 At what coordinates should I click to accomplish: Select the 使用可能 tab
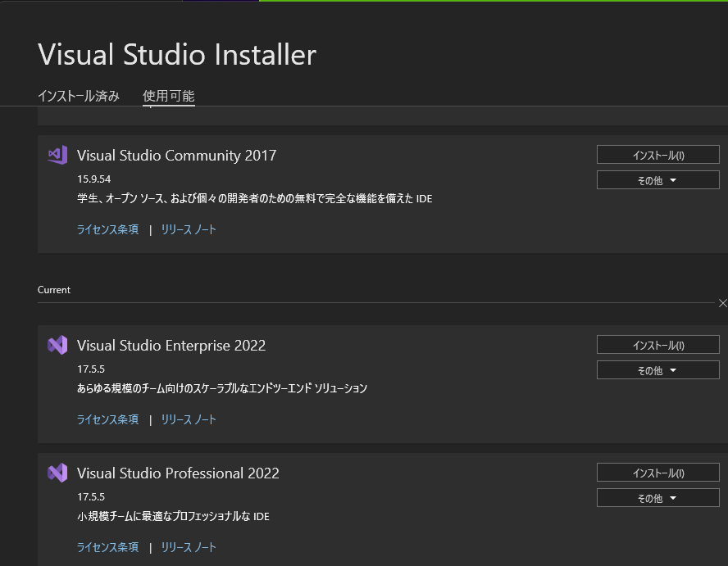click(168, 95)
